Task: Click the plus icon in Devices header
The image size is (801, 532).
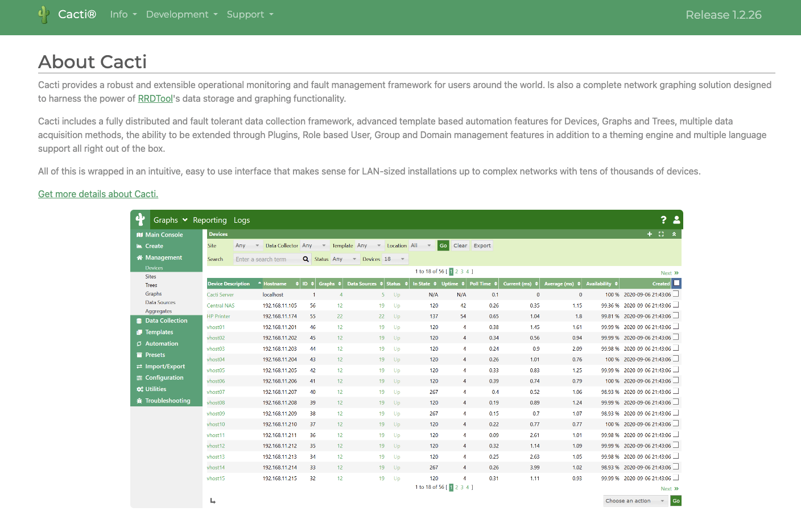Action: tap(650, 234)
